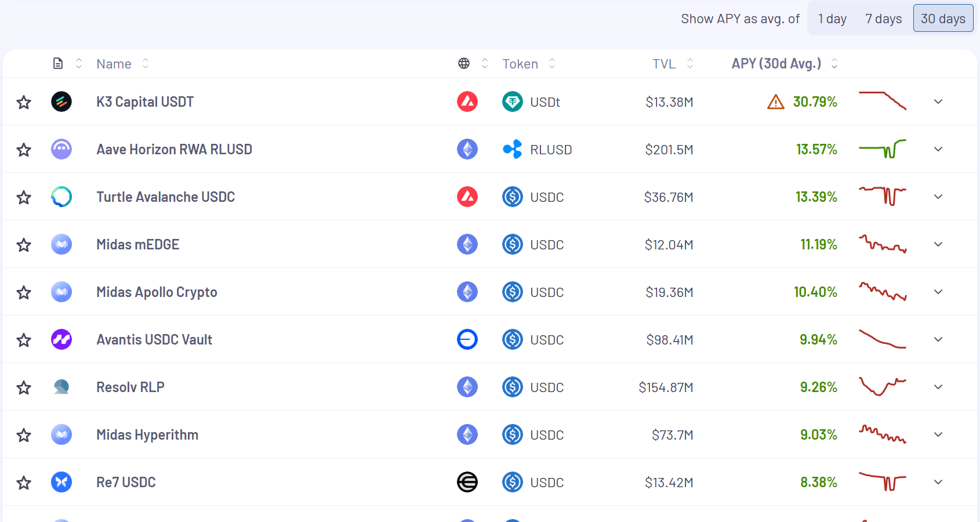Click Base chain icon on Avantis row

pos(467,340)
